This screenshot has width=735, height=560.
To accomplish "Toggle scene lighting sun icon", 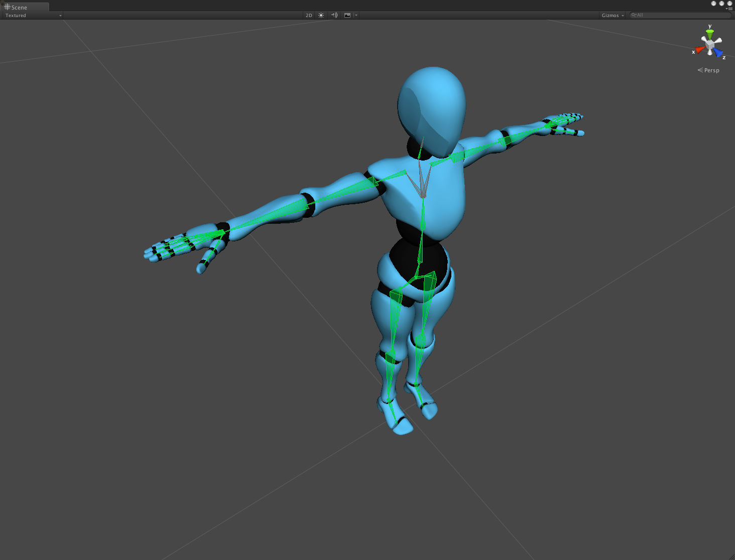I will click(x=321, y=16).
